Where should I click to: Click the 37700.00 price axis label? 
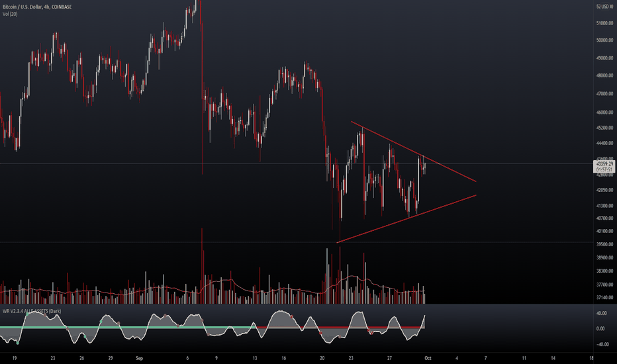(x=604, y=285)
